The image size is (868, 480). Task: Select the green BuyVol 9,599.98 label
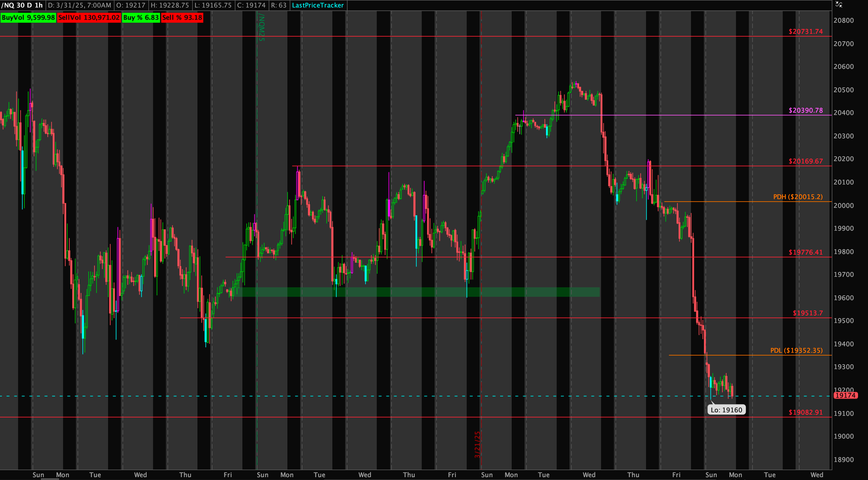(28, 18)
